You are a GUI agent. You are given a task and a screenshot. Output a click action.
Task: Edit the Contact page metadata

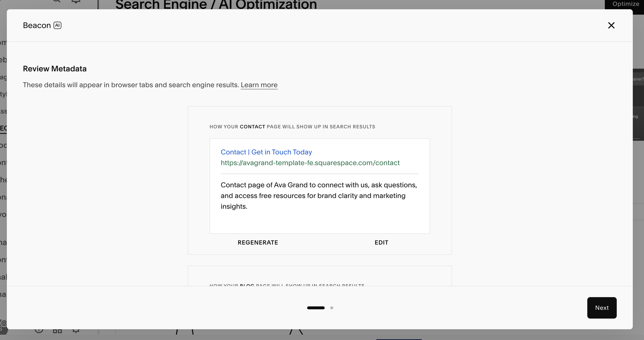(x=381, y=243)
